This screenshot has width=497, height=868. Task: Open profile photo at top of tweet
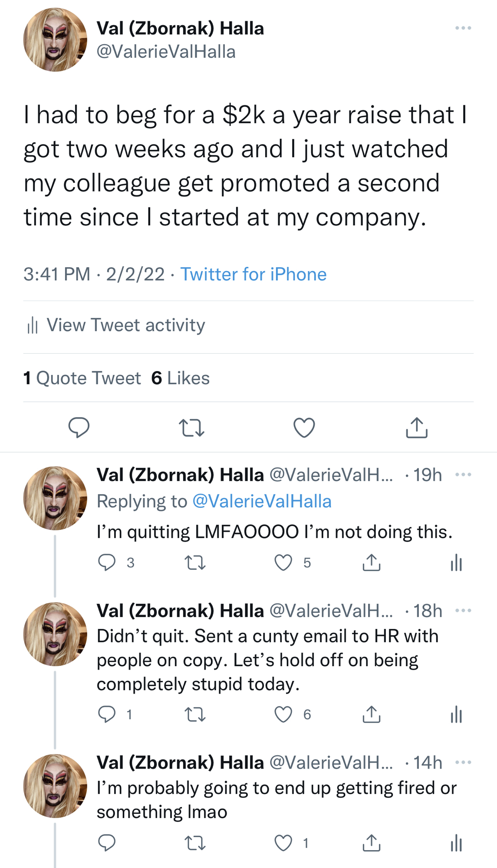click(x=55, y=39)
